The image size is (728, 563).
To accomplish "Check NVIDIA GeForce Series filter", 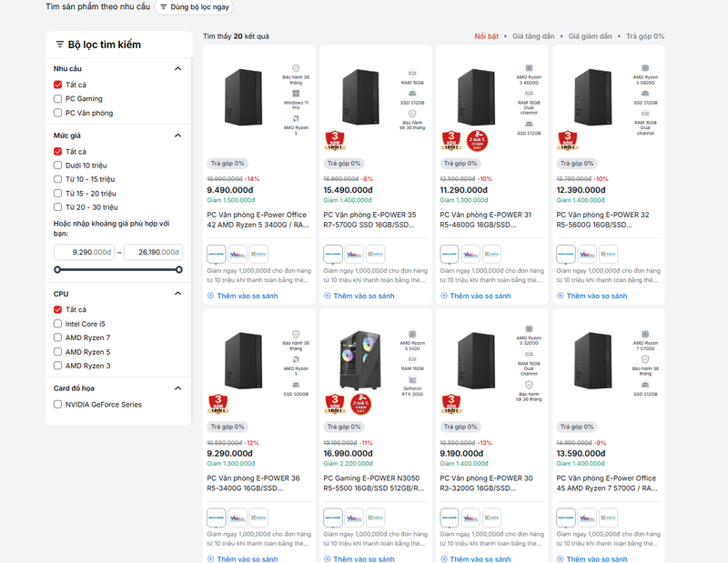I will [57, 404].
